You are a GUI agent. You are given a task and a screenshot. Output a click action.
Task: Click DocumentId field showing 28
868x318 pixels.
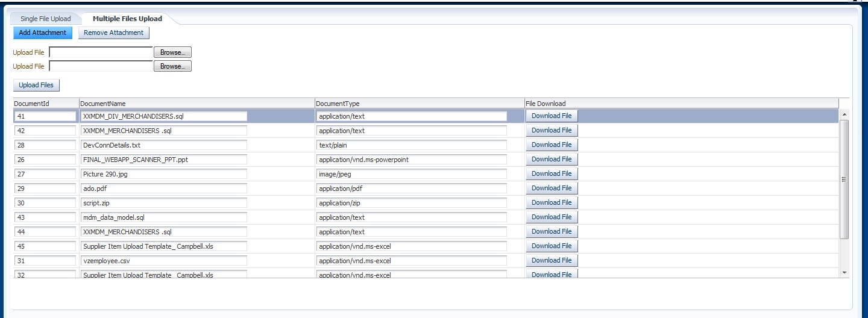pos(45,145)
